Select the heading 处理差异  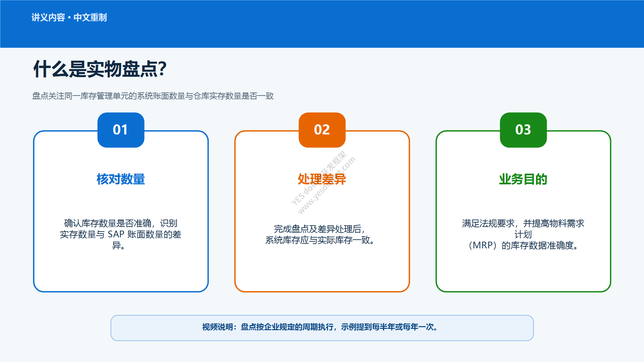click(322, 179)
